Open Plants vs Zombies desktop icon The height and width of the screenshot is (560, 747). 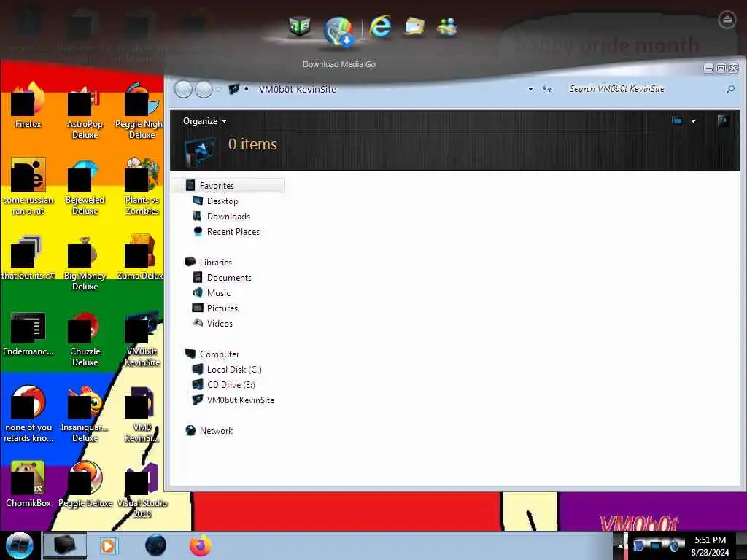[x=142, y=187]
